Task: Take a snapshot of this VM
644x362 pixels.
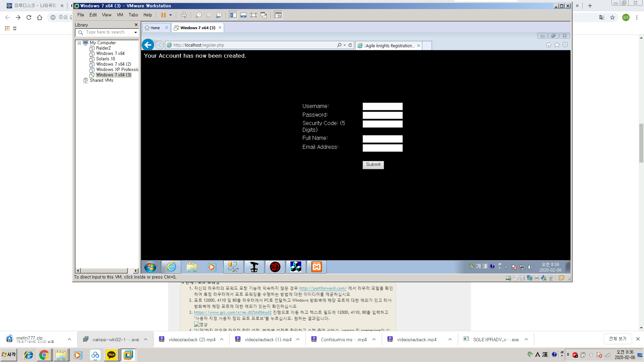Action: pos(199,15)
